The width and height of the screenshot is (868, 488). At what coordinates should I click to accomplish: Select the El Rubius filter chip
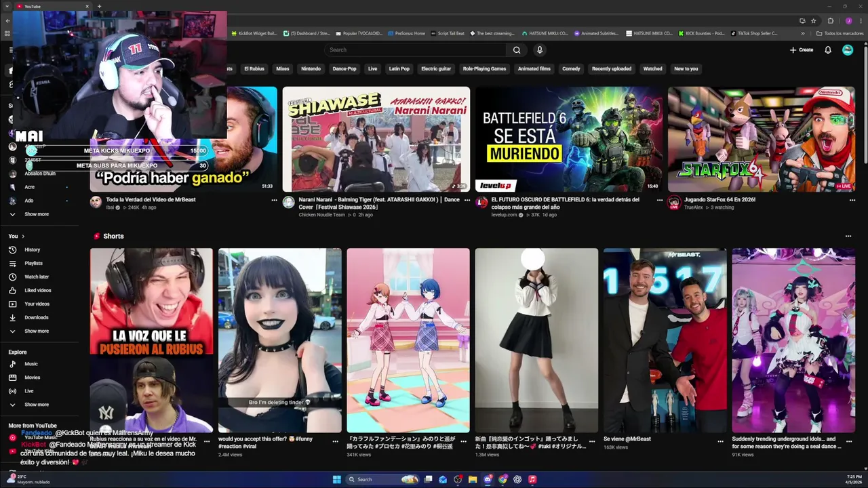[x=254, y=68]
